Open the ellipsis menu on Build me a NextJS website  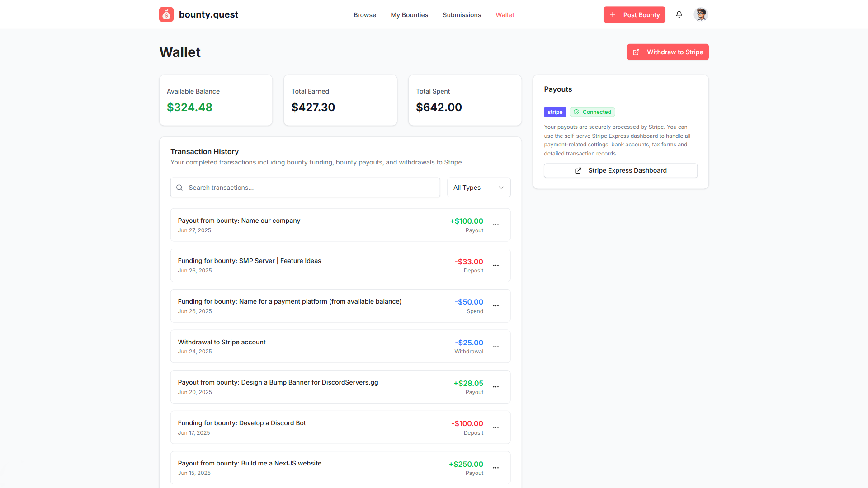[x=496, y=468]
